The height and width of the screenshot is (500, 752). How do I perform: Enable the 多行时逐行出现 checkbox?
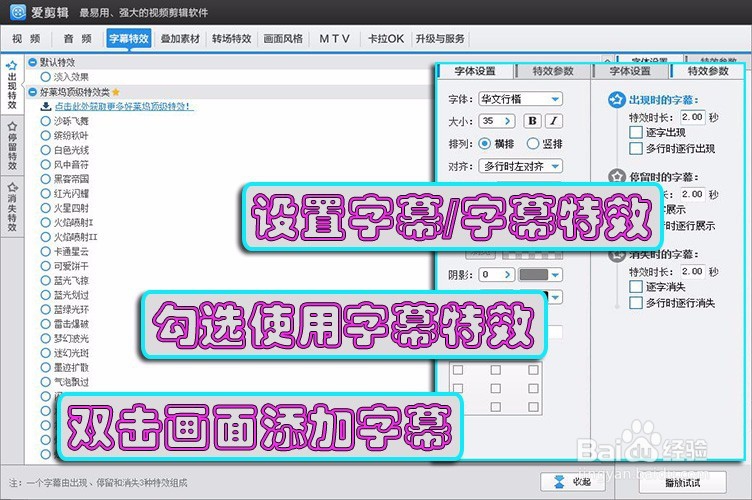(636, 148)
